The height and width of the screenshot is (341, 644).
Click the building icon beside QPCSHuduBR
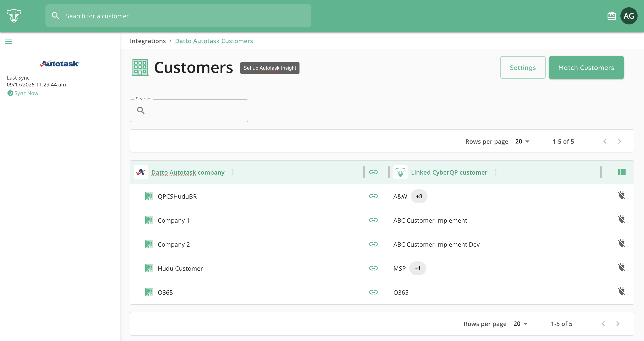(x=149, y=196)
